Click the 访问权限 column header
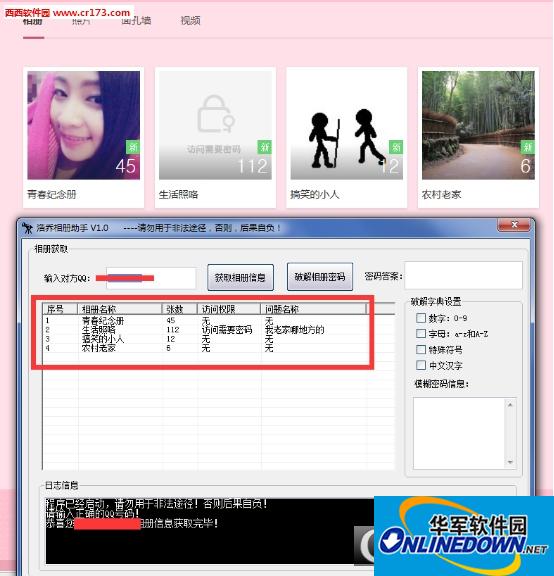 click(229, 309)
